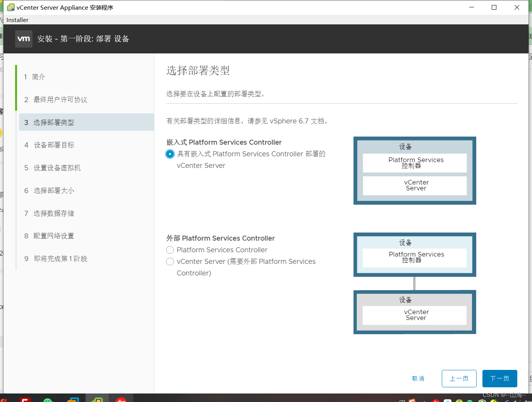This screenshot has width=532, height=402.
Task: Click the vCenter installer title bar icon
Action: (11, 7)
